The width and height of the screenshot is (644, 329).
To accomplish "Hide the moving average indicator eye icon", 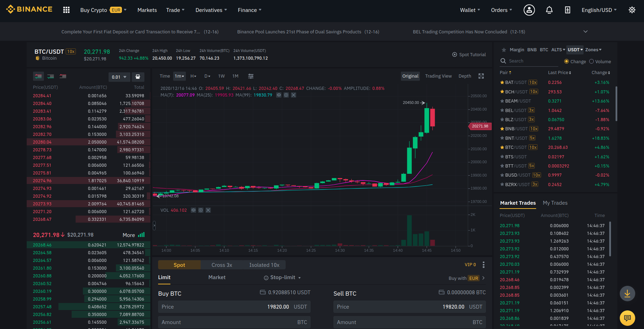I will coord(279,95).
